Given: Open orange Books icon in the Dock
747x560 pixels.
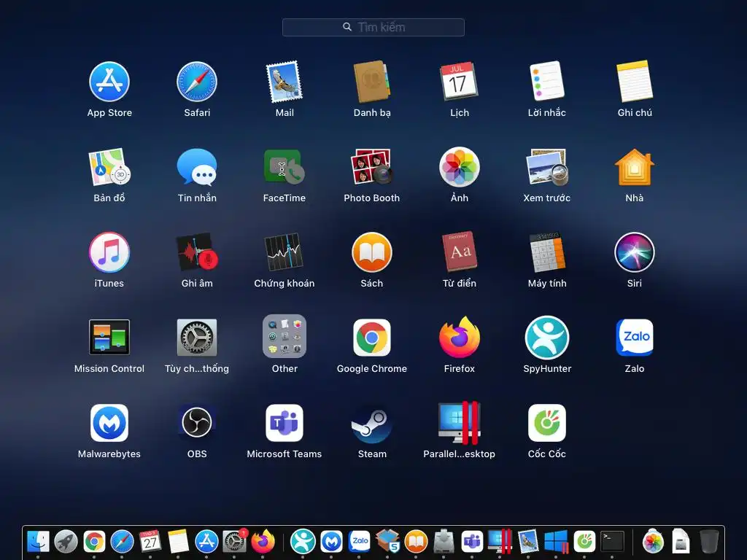Looking at the screenshot, I should tap(416, 542).
